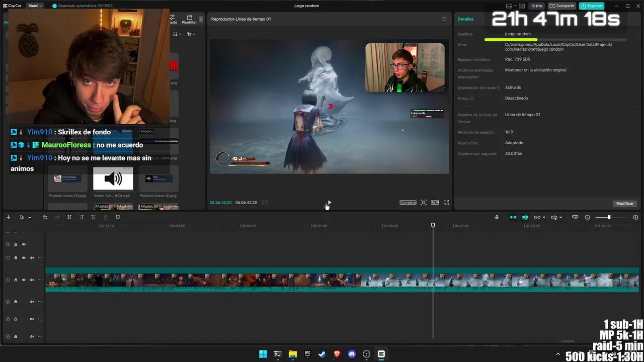The height and width of the screenshot is (362, 644).
Task: Adjust the timeline zoom slider
Action: [609, 217]
